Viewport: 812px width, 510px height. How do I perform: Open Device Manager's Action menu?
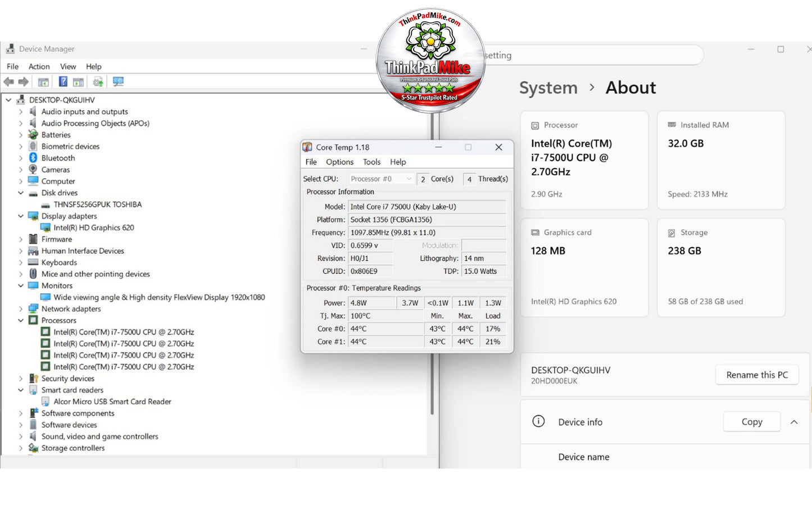point(39,66)
